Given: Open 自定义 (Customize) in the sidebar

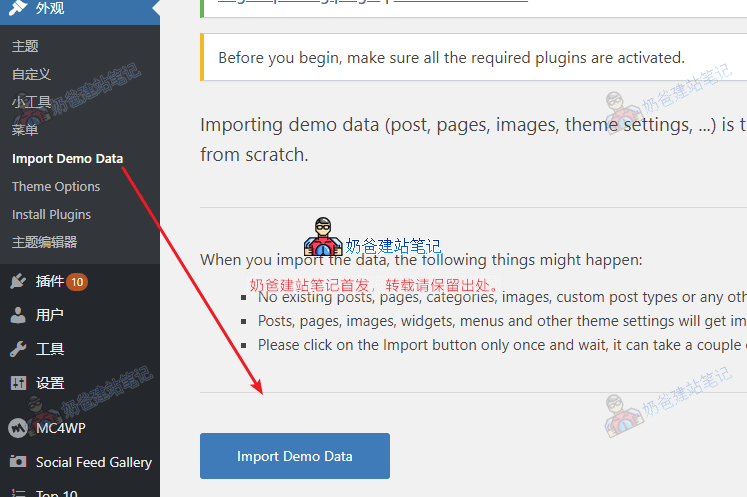Looking at the screenshot, I should 31,74.
